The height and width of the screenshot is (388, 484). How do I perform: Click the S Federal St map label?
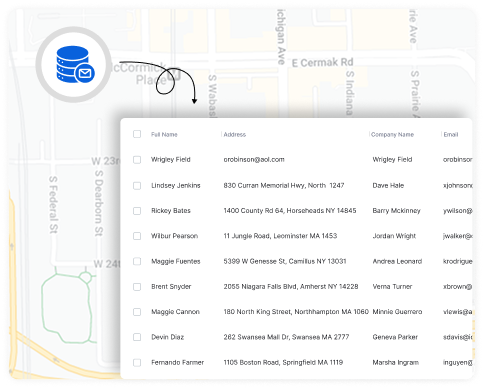(x=53, y=205)
